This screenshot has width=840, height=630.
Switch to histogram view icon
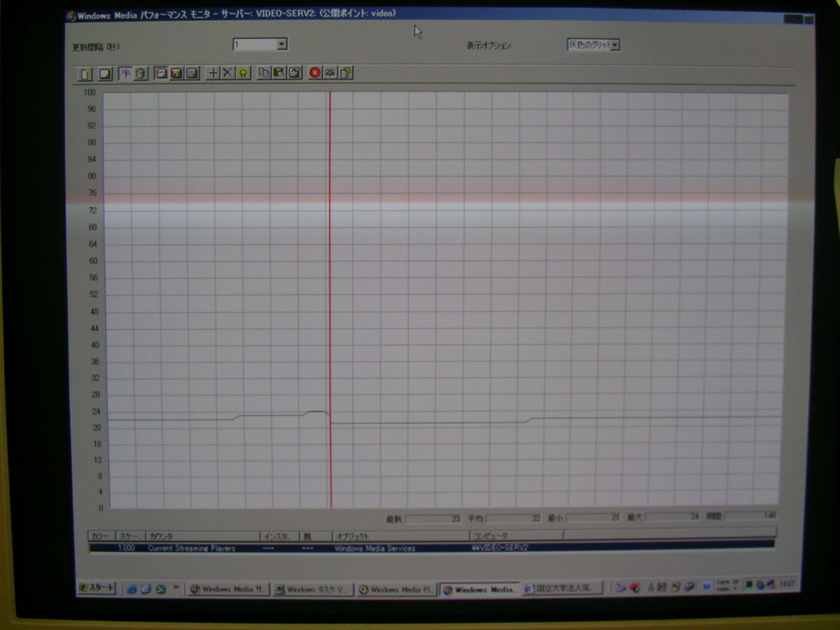(x=177, y=73)
